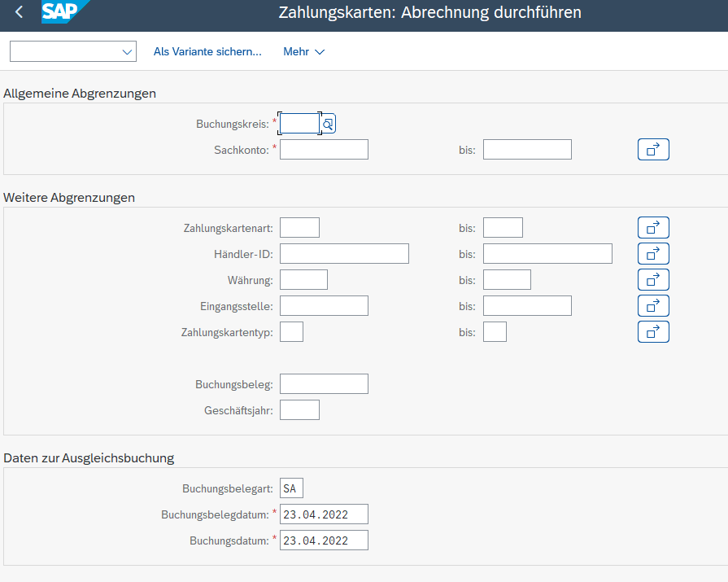Screen dimensions: 728x582
Task: Focus the Geschäftsjahr field
Action: coord(299,410)
